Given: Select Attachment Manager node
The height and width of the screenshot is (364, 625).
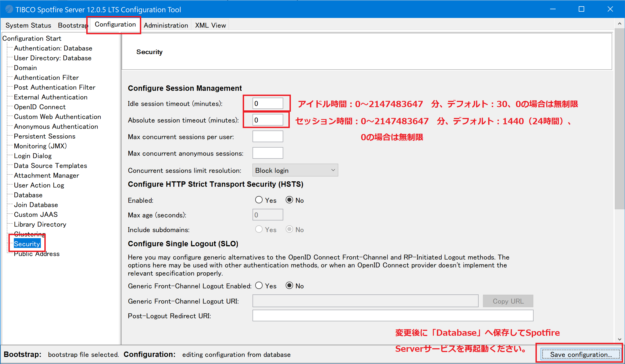Looking at the screenshot, I should click(46, 175).
